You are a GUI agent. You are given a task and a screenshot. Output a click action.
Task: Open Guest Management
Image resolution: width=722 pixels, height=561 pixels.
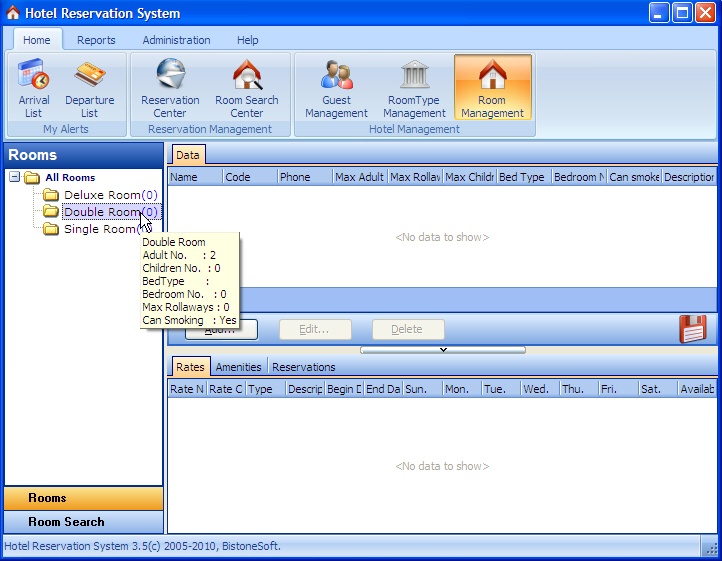pos(336,89)
